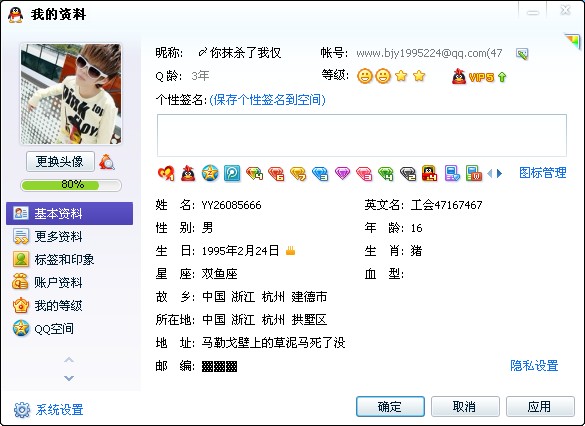Click the 80% profile completion bar
585x426 pixels.
click(71, 185)
